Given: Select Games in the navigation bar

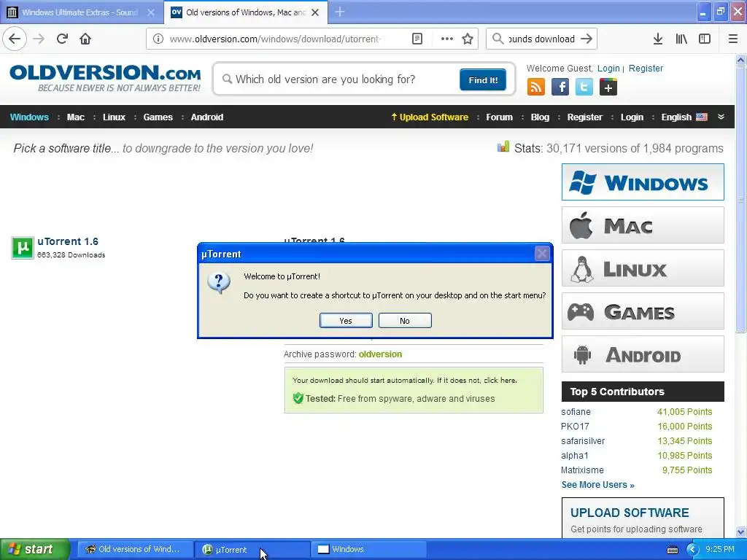Looking at the screenshot, I should [158, 117].
